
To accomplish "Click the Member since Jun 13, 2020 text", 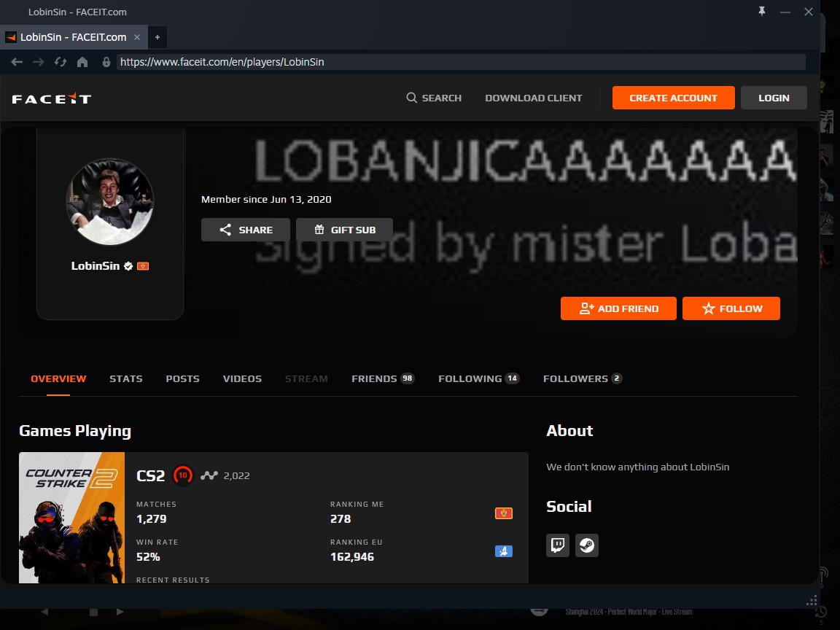I will (x=266, y=199).
